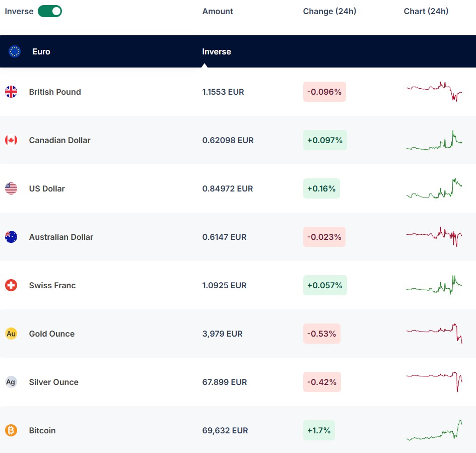Viewport: 476px width, 453px height.
Task: Click the Euro flag icon
Action: click(14, 51)
